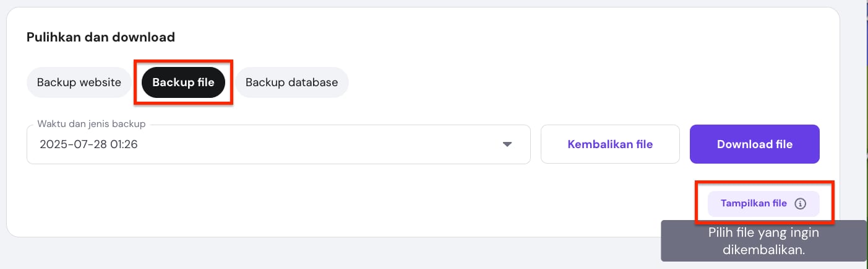
Task: Click the selected date 2025-07-28 01:26
Action: tap(88, 144)
